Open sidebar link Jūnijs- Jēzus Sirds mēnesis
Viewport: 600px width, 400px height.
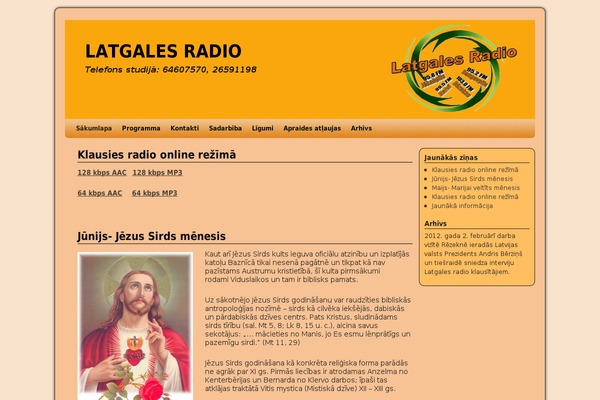tap(472, 179)
